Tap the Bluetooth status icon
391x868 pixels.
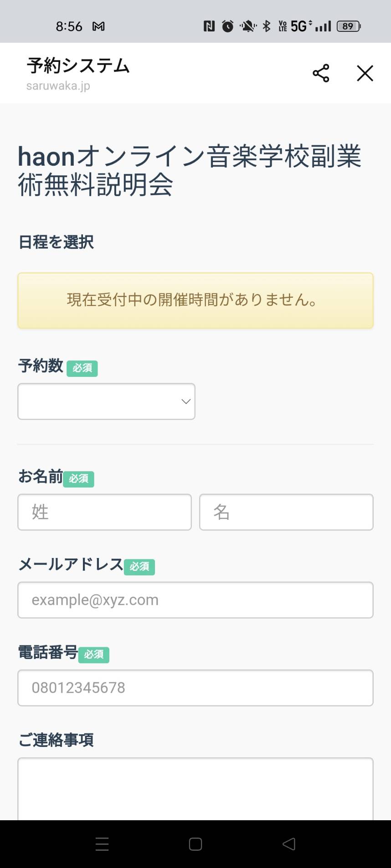[x=267, y=26]
